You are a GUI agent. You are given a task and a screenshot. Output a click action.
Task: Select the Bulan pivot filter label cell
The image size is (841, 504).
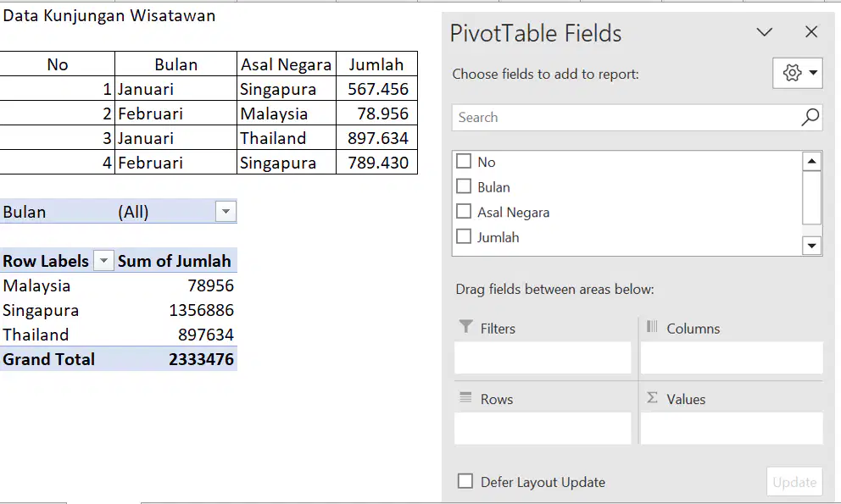pos(58,212)
